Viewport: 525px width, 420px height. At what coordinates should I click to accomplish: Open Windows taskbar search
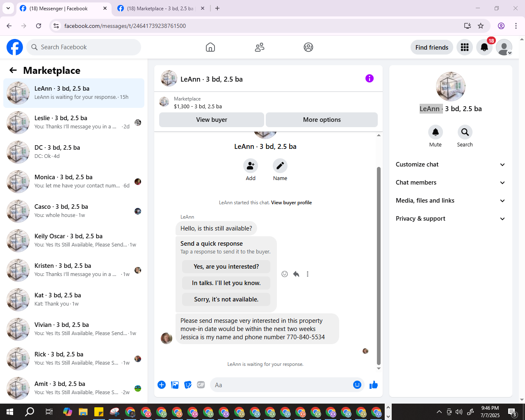(x=30, y=412)
